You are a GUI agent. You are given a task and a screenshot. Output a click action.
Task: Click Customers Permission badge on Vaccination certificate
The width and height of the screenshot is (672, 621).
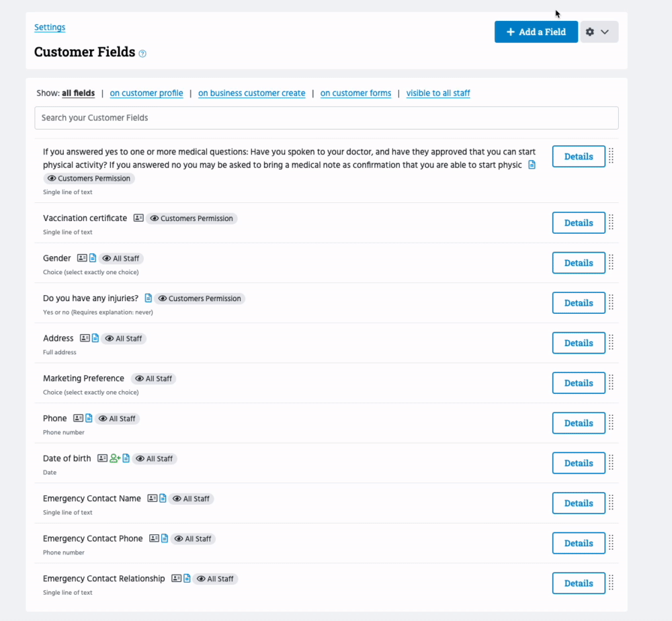click(x=192, y=218)
